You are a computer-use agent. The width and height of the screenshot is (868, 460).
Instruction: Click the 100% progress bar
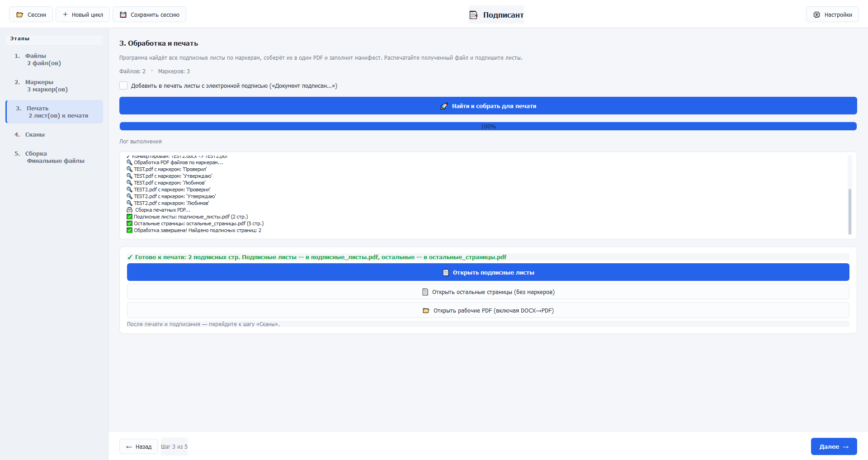(x=488, y=126)
